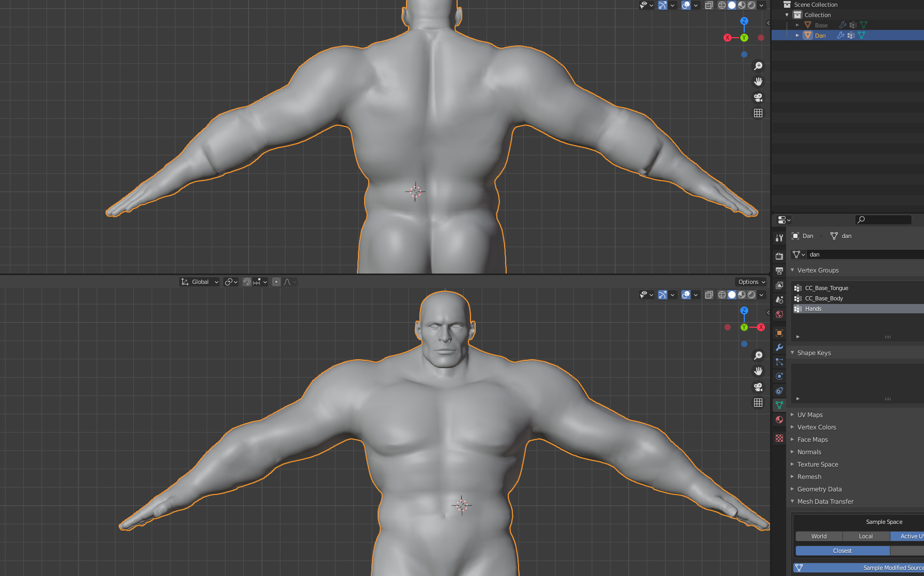Open the Modifiers wrench tab

click(x=779, y=347)
